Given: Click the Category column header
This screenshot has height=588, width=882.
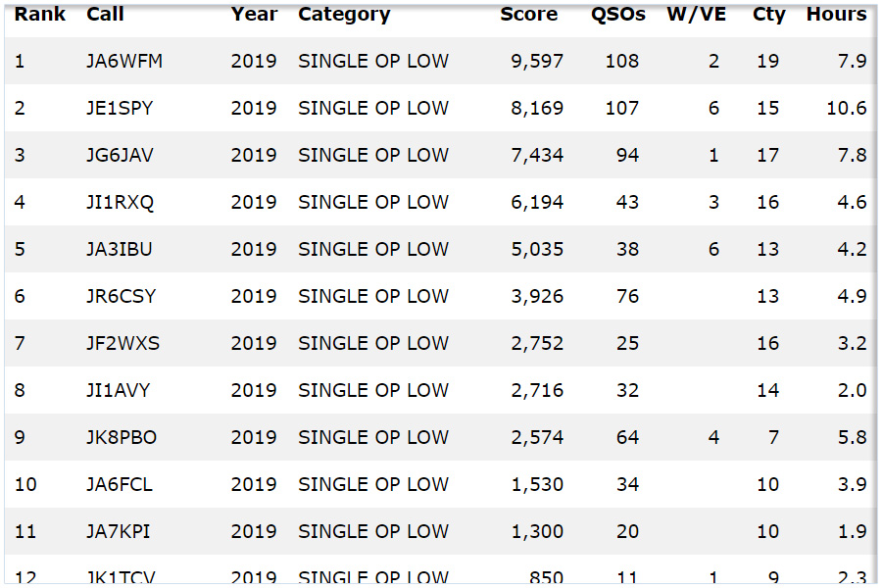Looking at the screenshot, I should pos(344,15).
